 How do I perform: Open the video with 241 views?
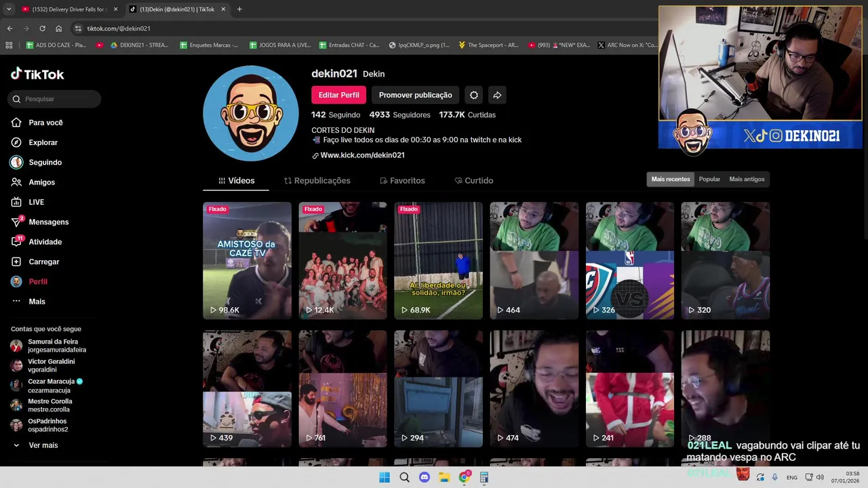point(630,388)
